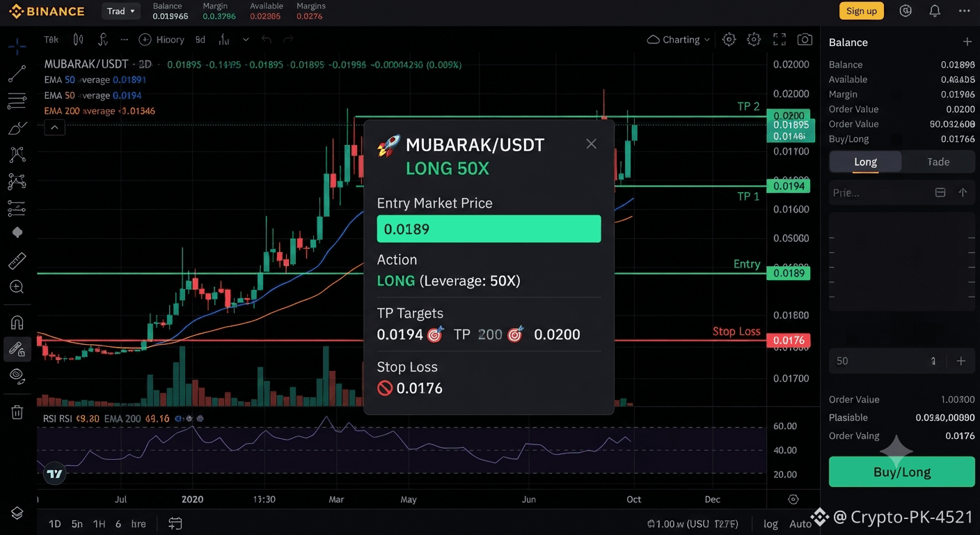
Task: Open the Trad dropdown menu
Action: [121, 11]
